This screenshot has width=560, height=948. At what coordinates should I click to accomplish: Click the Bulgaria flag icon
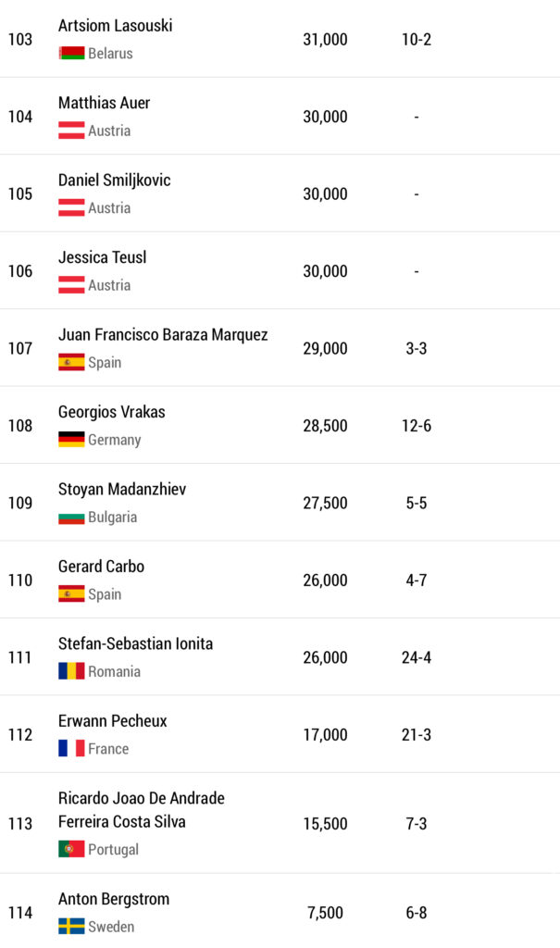[71, 517]
